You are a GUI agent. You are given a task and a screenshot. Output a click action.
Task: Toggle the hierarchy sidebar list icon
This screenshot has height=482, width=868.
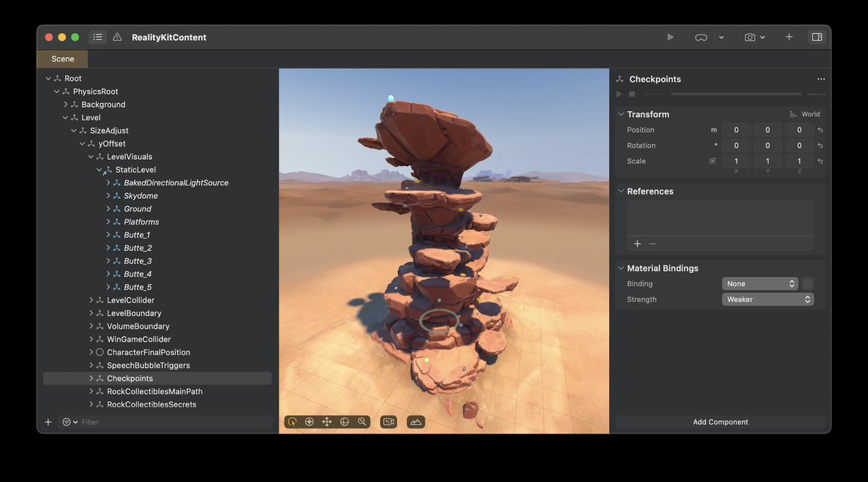coord(98,37)
